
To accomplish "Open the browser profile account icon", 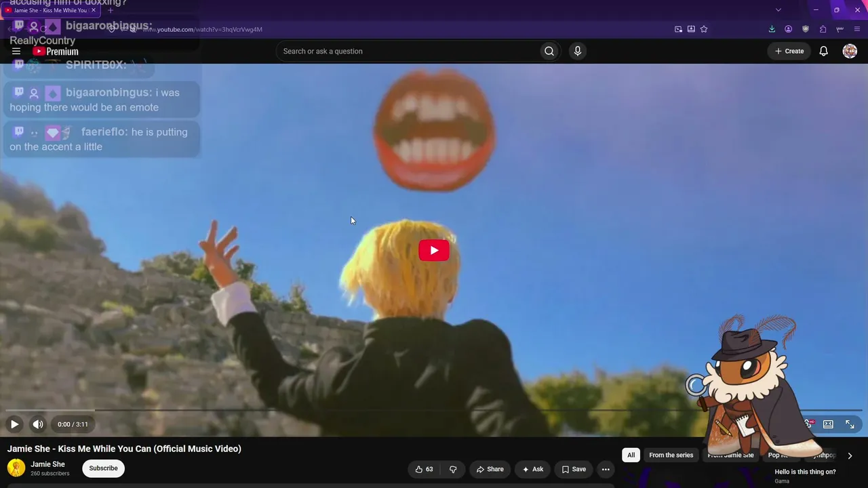I will pyautogui.click(x=788, y=29).
